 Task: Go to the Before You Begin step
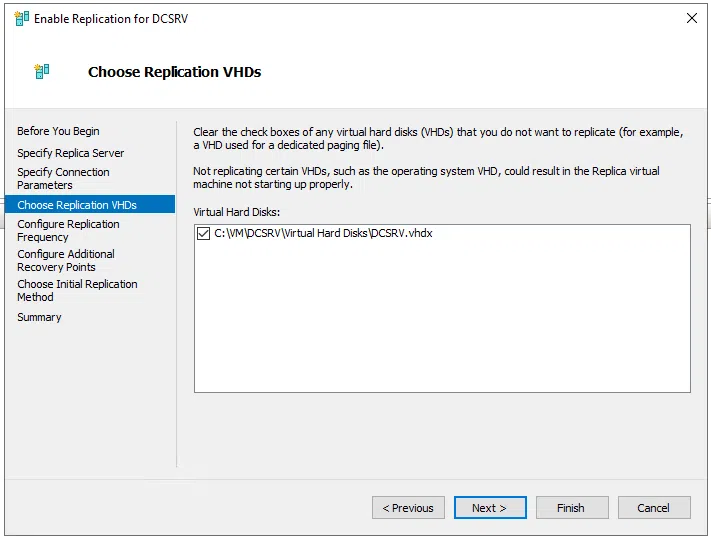point(58,131)
